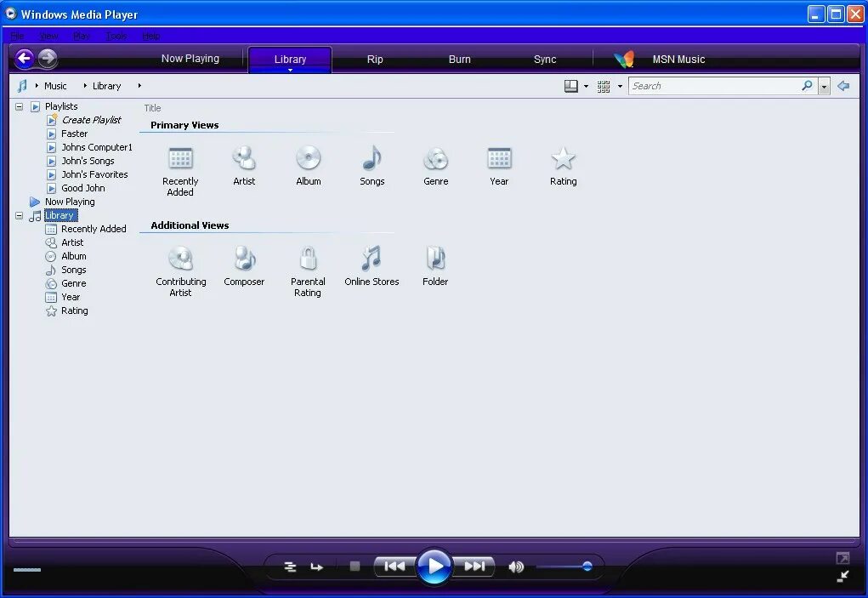Click the Layout options icon

[x=570, y=86]
